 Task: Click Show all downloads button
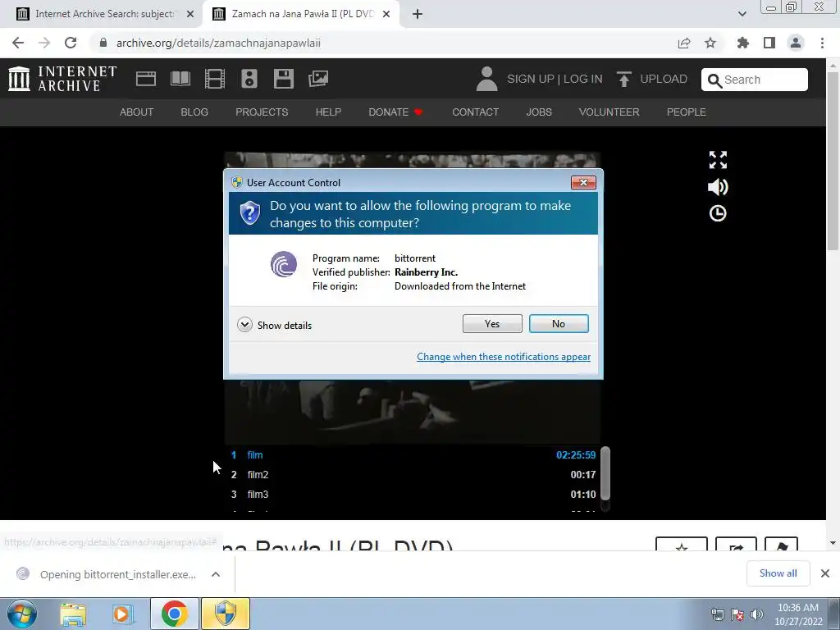click(778, 573)
